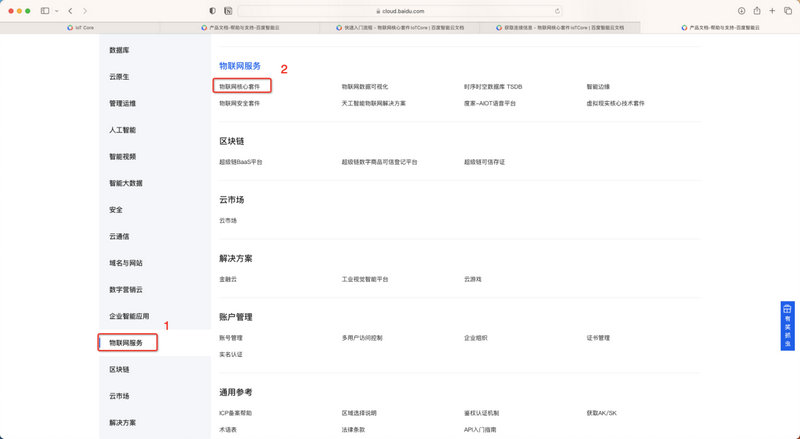Click the blue 有奖捉虫 floating button

tap(787, 326)
